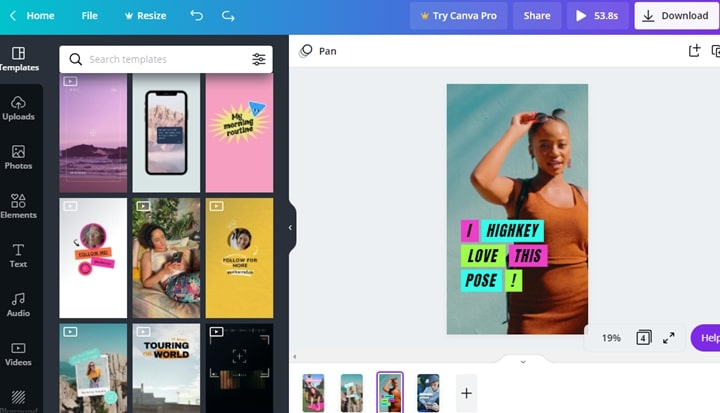
Task: Choose the yellow Follow for More template
Action: click(239, 258)
